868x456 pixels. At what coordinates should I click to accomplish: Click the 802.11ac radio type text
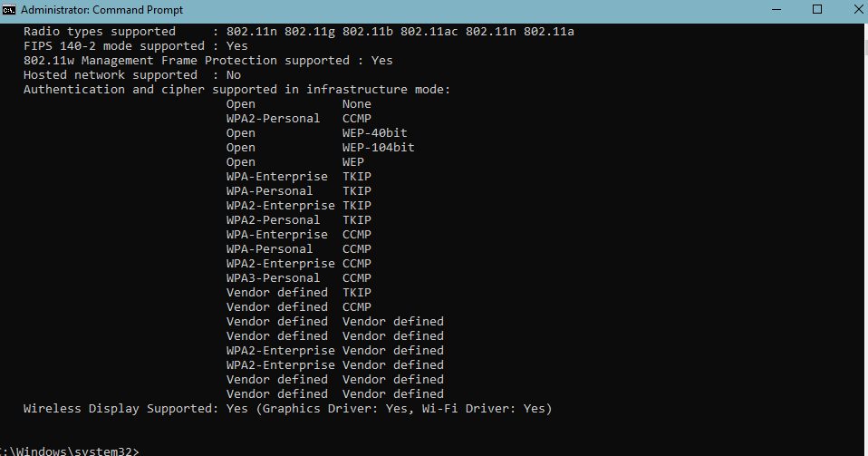[x=429, y=32]
